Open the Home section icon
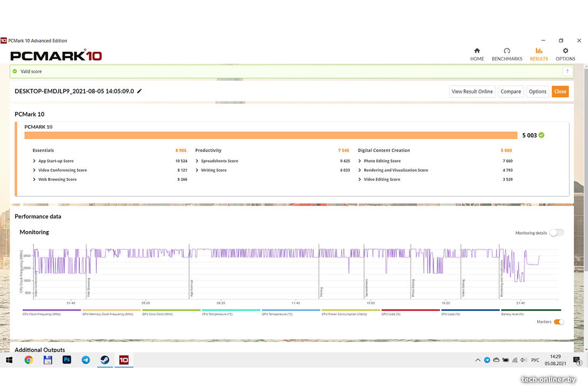 [x=477, y=51]
